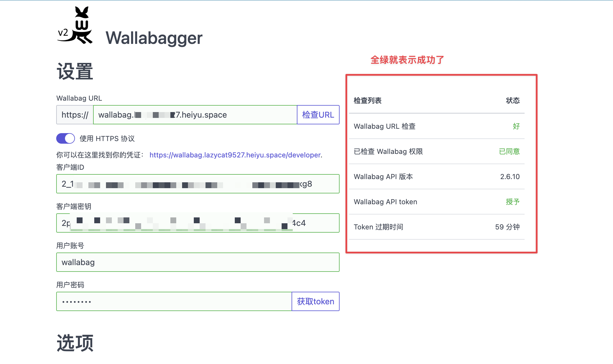Click the 已同意 status value
This screenshot has height=364, width=613.
509,151
